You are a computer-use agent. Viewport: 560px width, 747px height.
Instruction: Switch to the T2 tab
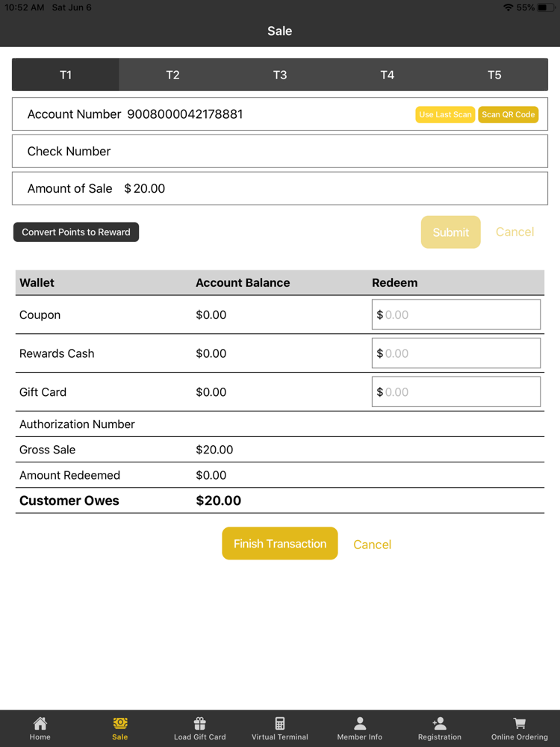[x=172, y=75]
